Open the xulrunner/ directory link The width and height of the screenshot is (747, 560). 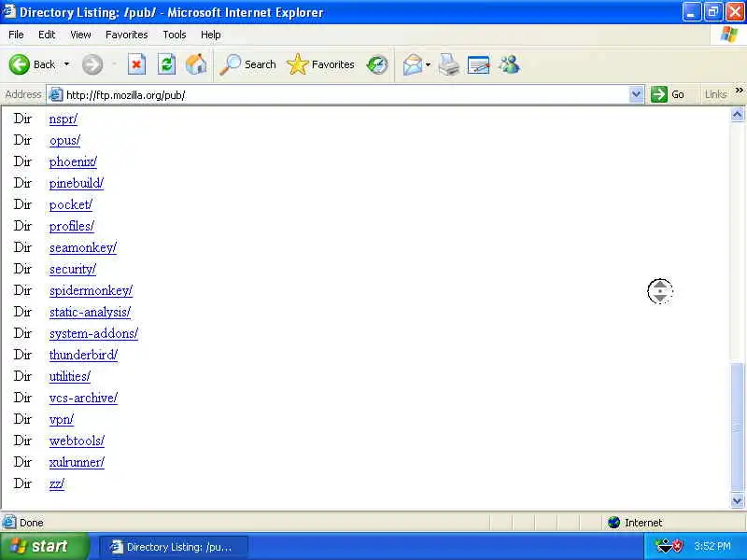pos(77,462)
